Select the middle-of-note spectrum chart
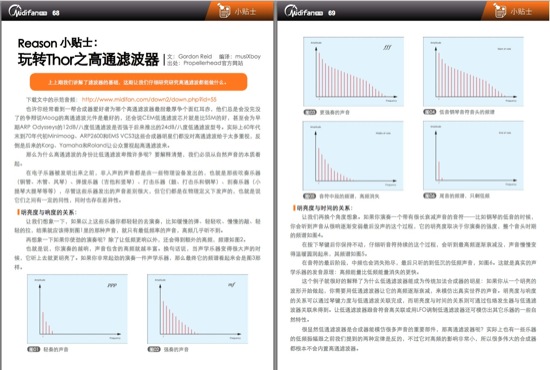 click(x=354, y=155)
